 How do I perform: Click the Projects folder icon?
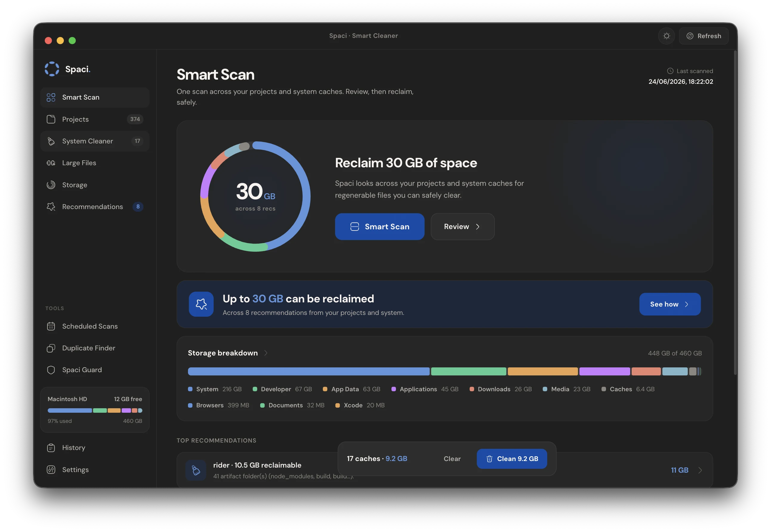click(x=51, y=119)
